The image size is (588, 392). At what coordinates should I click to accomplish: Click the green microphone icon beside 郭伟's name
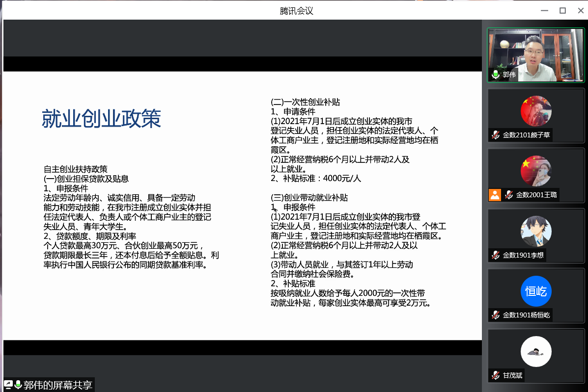click(495, 75)
